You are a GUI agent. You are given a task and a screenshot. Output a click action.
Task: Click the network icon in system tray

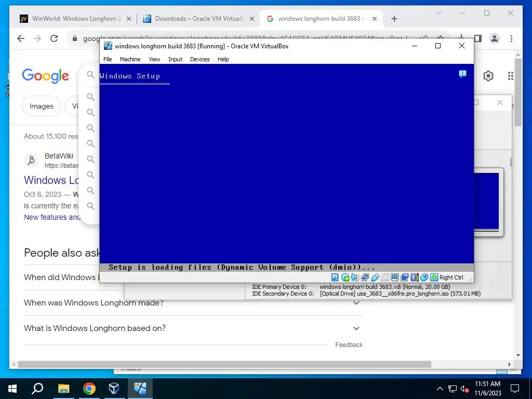(453, 389)
